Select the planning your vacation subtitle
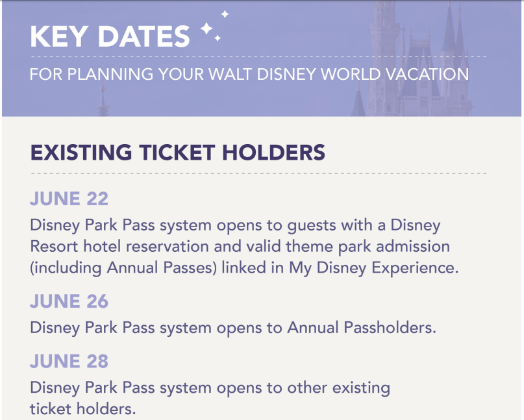524x420 pixels. coord(249,74)
